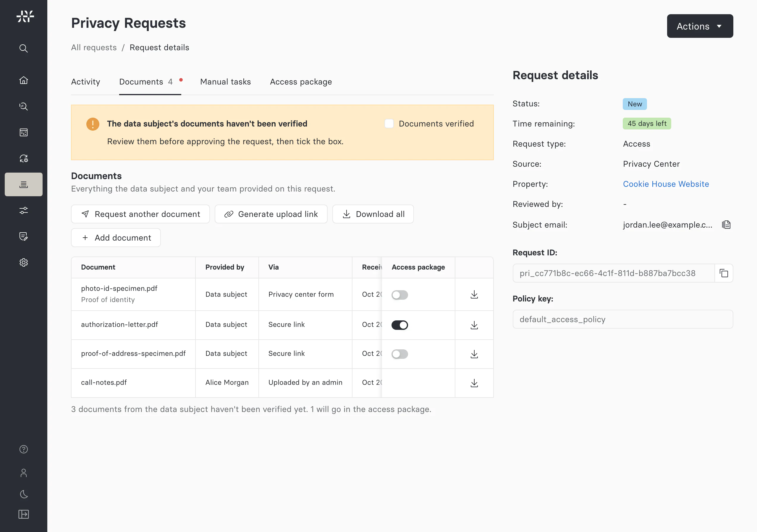Click Request another document button
Viewport: 757px width, 532px height.
(x=140, y=214)
